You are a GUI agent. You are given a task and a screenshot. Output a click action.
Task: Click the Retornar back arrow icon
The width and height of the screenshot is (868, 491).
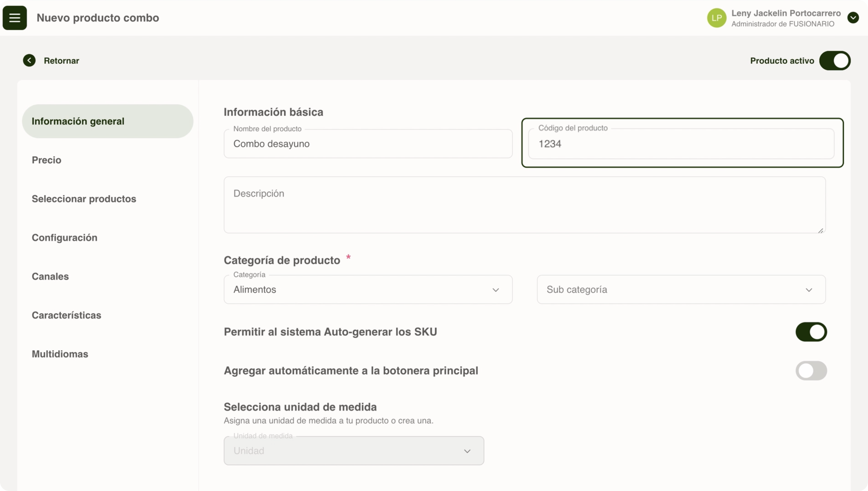click(29, 61)
